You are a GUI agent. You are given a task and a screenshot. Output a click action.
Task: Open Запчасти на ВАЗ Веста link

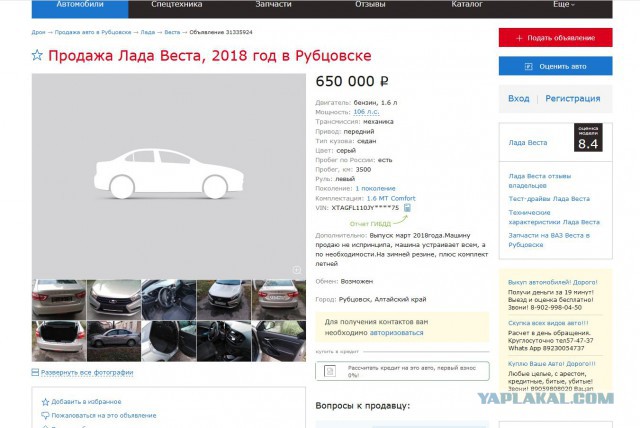549,240
